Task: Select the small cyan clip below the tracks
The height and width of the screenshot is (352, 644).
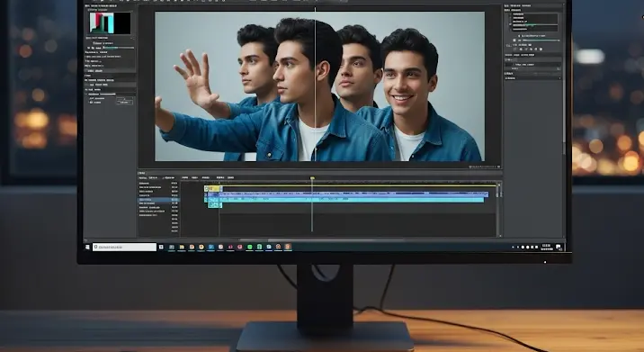Action: [x=215, y=204]
